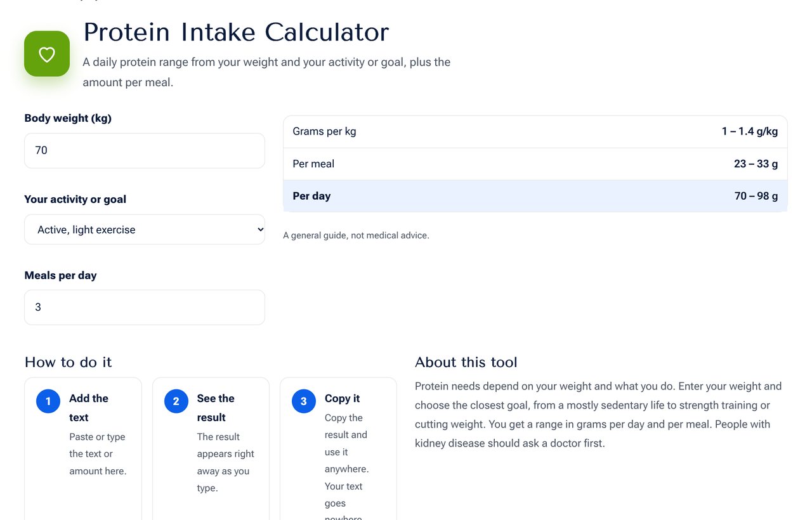Click 'A general guide, not medical advice.' note
The image size is (812, 520).
click(x=356, y=235)
